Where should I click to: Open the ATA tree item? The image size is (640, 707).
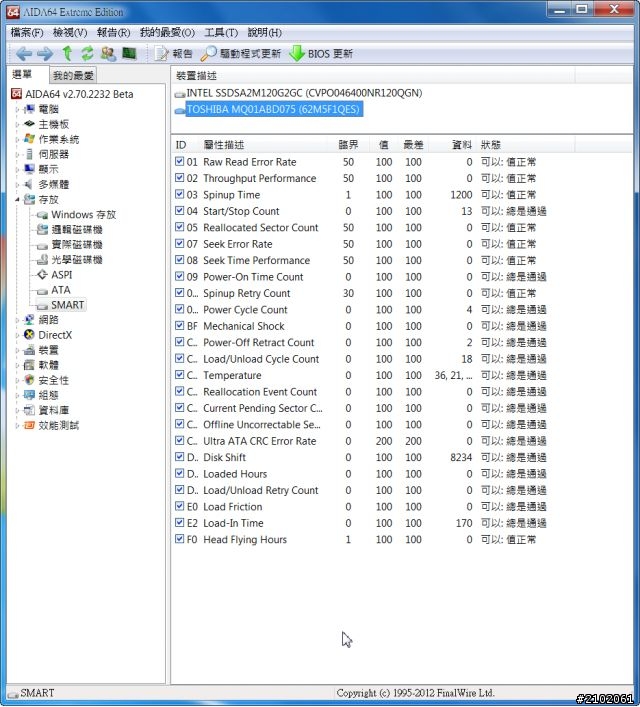click(54, 290)
